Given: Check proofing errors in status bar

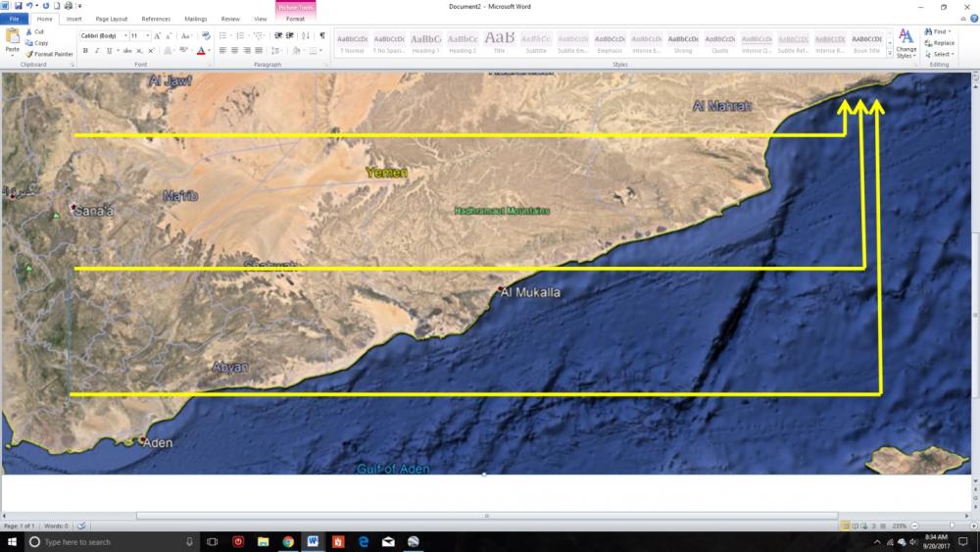Looking at the screenshot, I should tap(81, 526).
